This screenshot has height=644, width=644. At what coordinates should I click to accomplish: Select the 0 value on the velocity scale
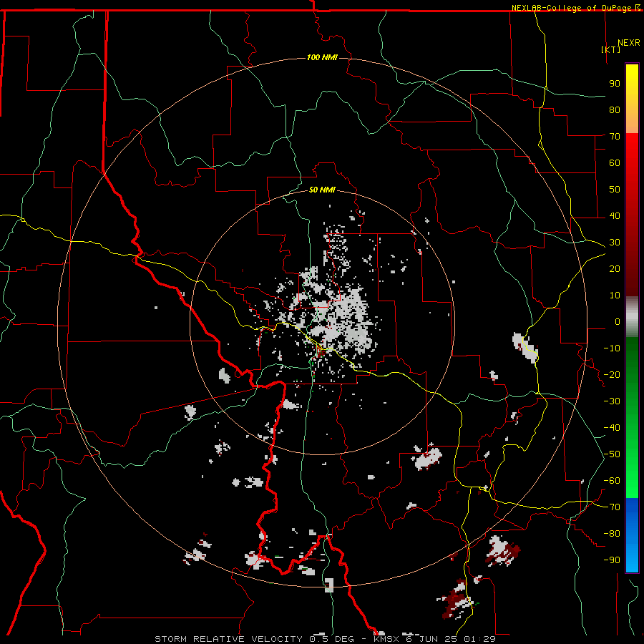pyautogui.click(x=618, y=322)
